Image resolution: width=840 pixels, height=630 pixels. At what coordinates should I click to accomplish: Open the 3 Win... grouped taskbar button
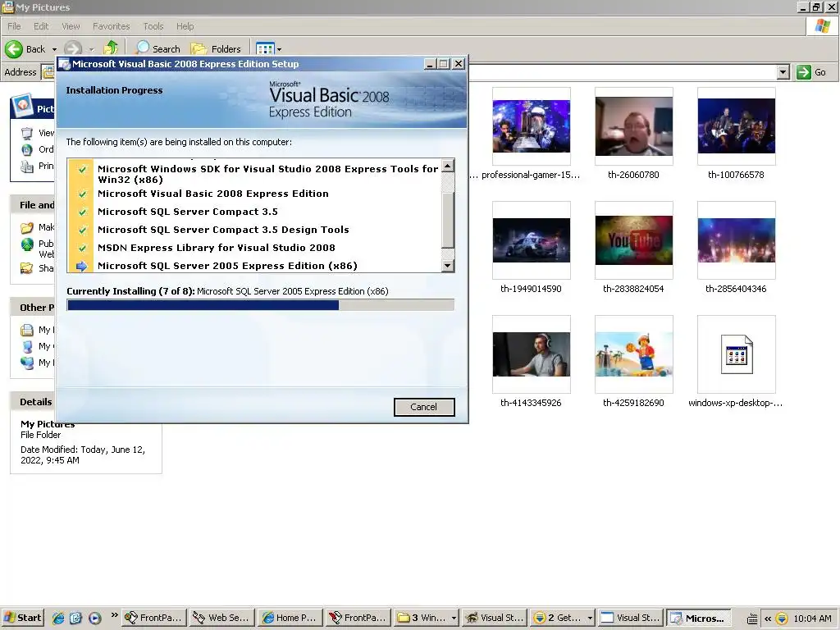[426, 618]
